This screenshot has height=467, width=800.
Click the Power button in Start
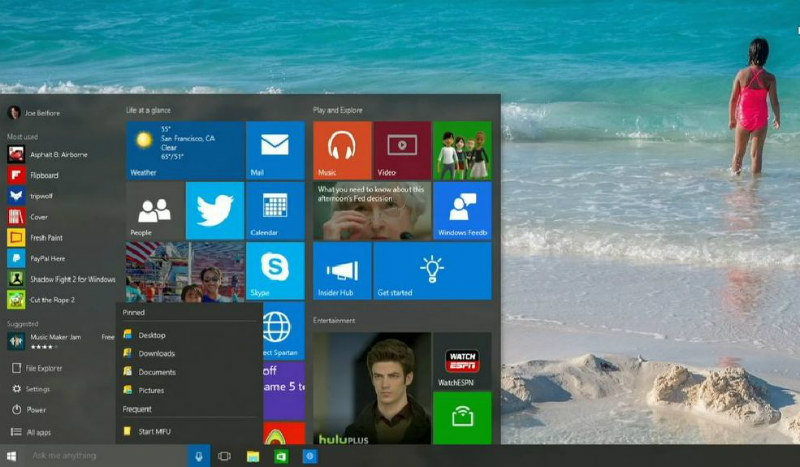pos(29,410)
